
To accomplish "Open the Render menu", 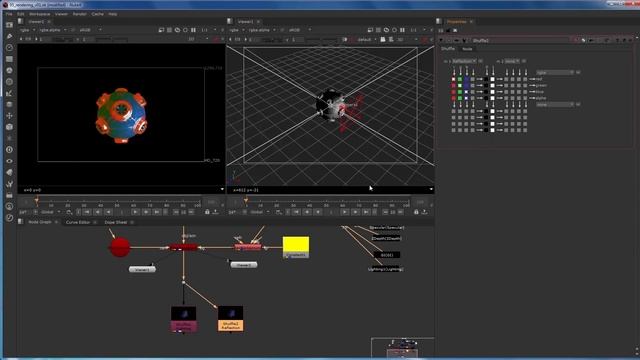I will click(x=80, y=14).
